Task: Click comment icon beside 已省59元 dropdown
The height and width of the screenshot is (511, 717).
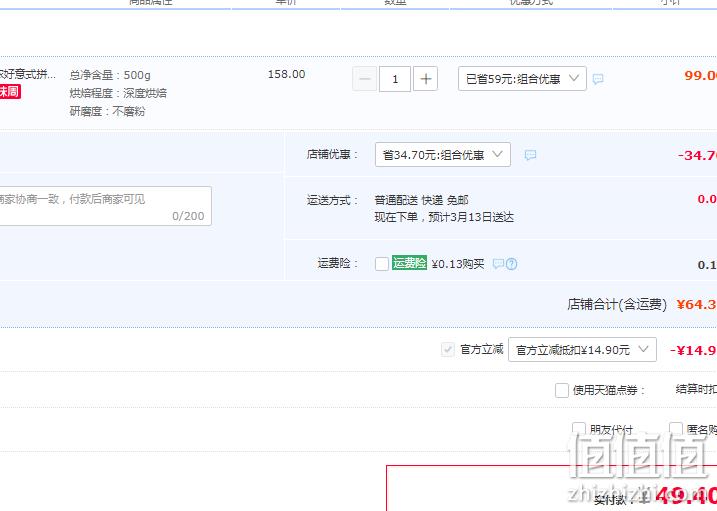Action: pos(598,79)
